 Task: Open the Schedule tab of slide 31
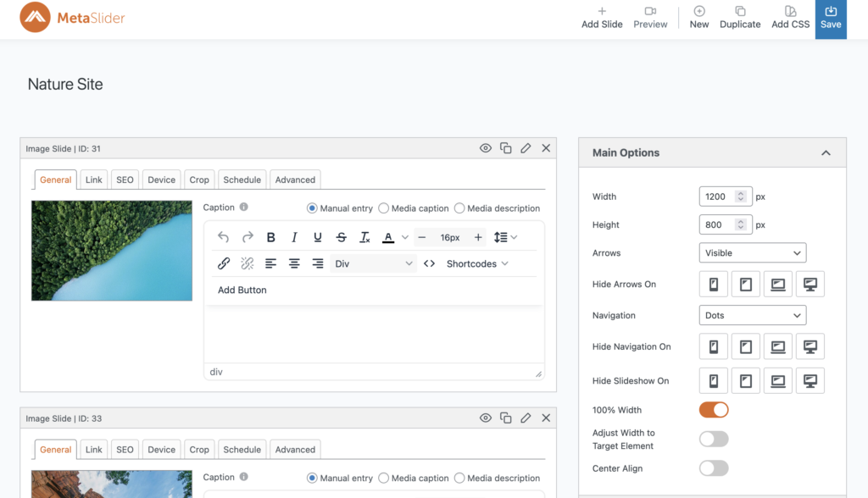coord(242,180)
